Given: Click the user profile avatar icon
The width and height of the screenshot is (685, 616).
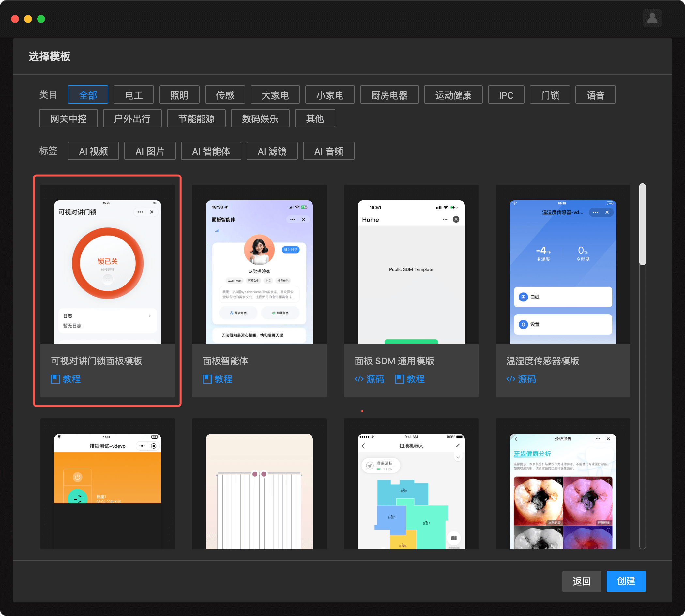Looking at the screenshot, I should click(x=652, y=18).
